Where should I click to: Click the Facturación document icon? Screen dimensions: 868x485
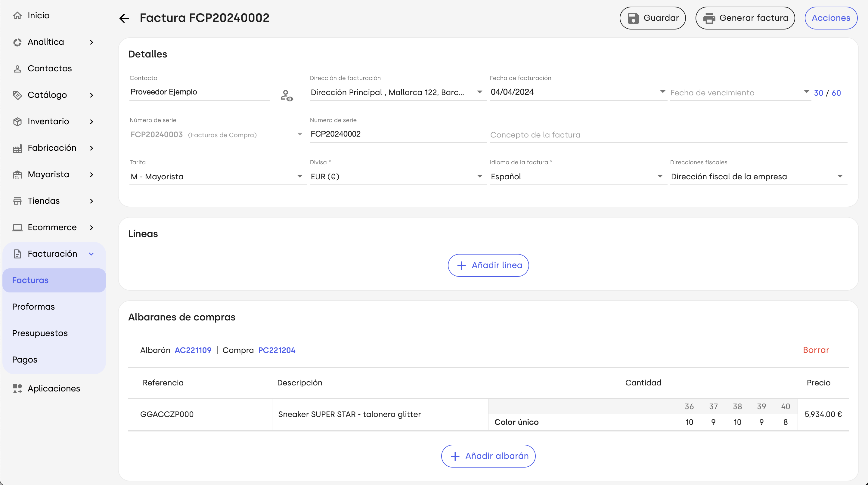click(17, 254)
